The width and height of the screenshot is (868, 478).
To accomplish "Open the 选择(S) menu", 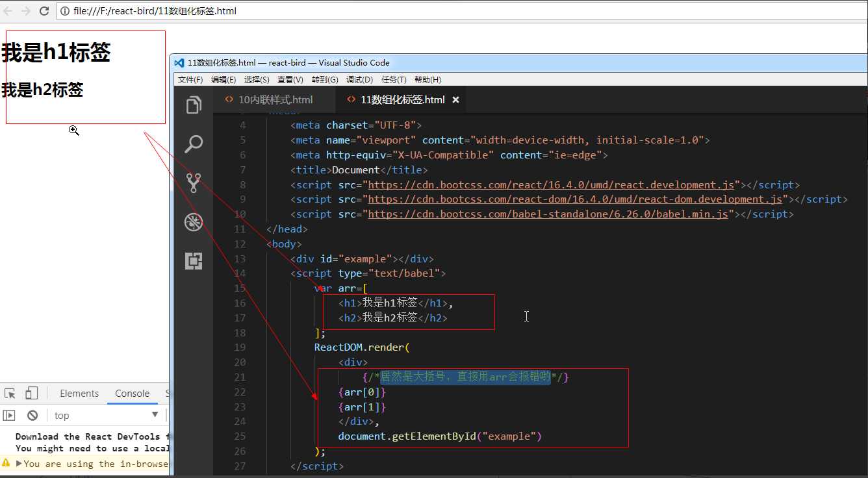I will click(257, 79).
